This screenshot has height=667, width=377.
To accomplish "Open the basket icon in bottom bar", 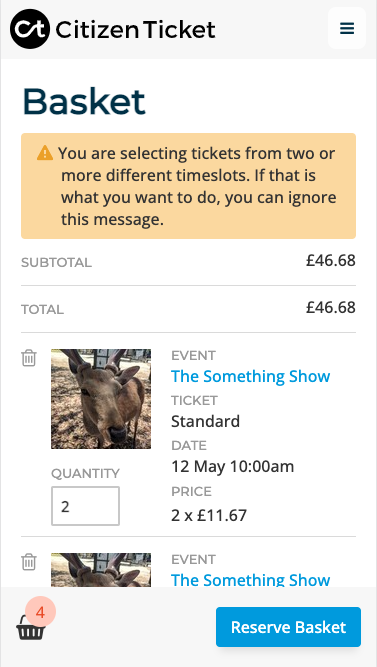I will (x=31, y=628).
